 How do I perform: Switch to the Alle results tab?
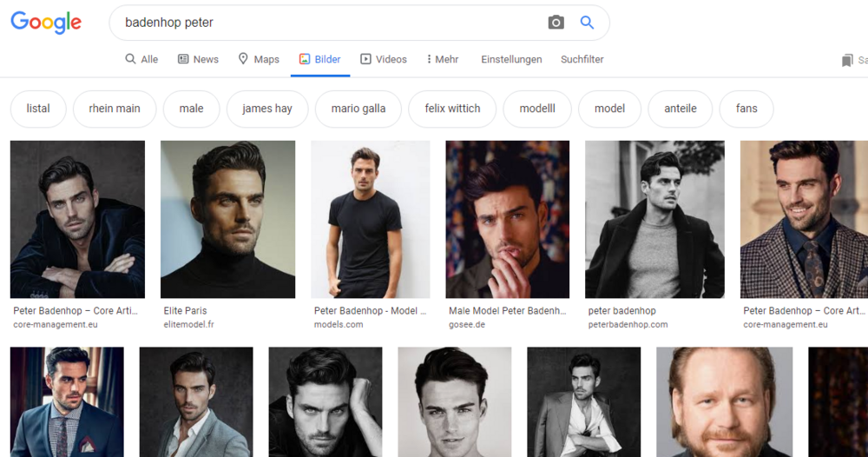point(141,59)
